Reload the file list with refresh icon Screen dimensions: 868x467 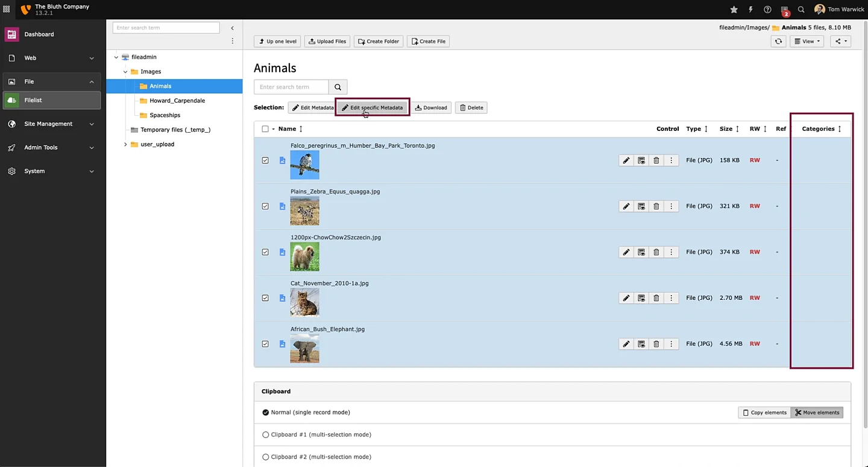(778, 42)
